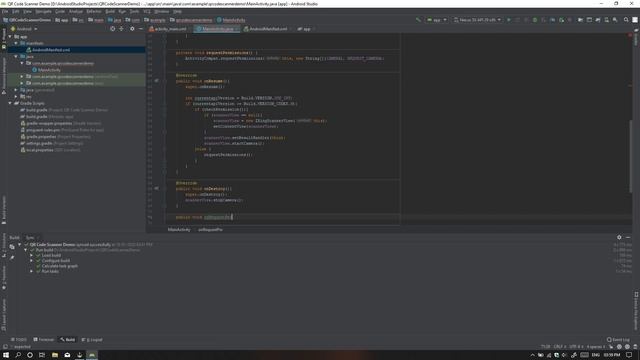This screenshot has height=360, width=640.
Task: Switch to Sync tab in Build panel
Action: (x=30, y=238)
